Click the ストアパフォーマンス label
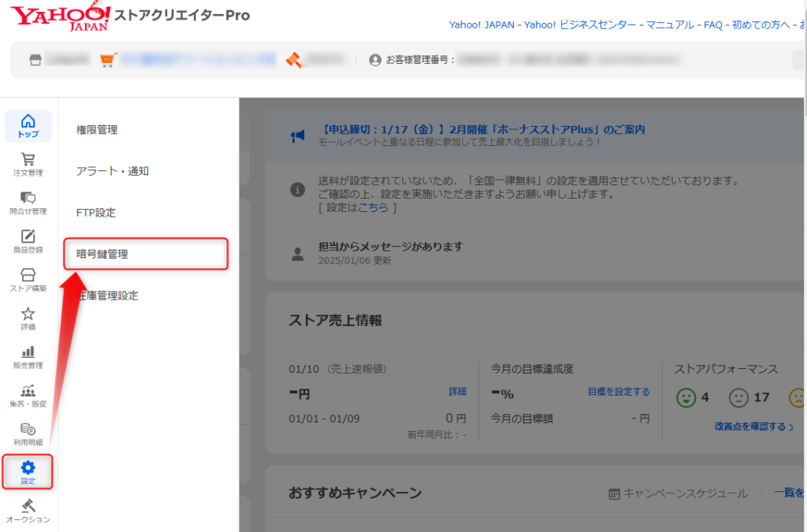The image size is (807, 532). tap(726, 369)
